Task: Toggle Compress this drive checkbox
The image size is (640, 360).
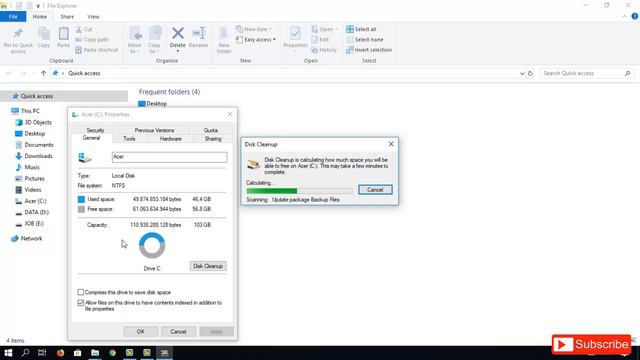Action: pos(81,292)
